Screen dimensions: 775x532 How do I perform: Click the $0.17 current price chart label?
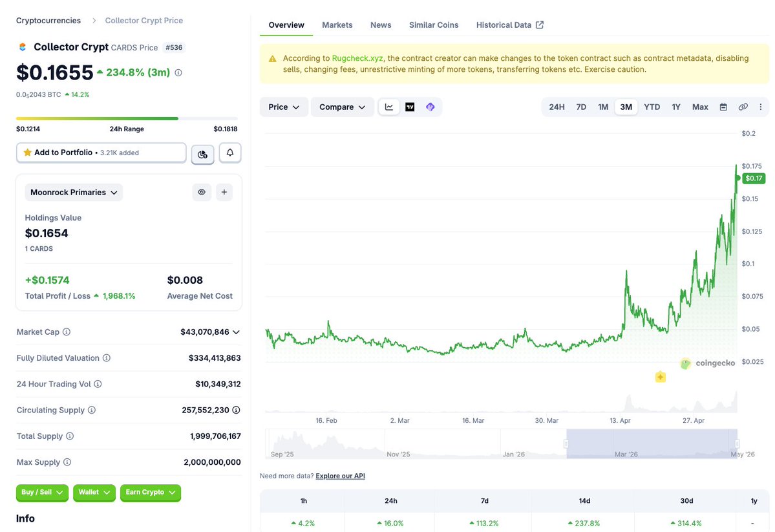click(x=753, y=178)
